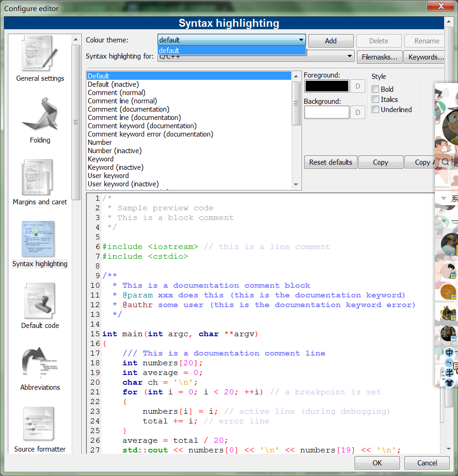Screen dimensions: 458x476
Task: Select 'User keyword' list entry
Action: click(x=189, y=175)
